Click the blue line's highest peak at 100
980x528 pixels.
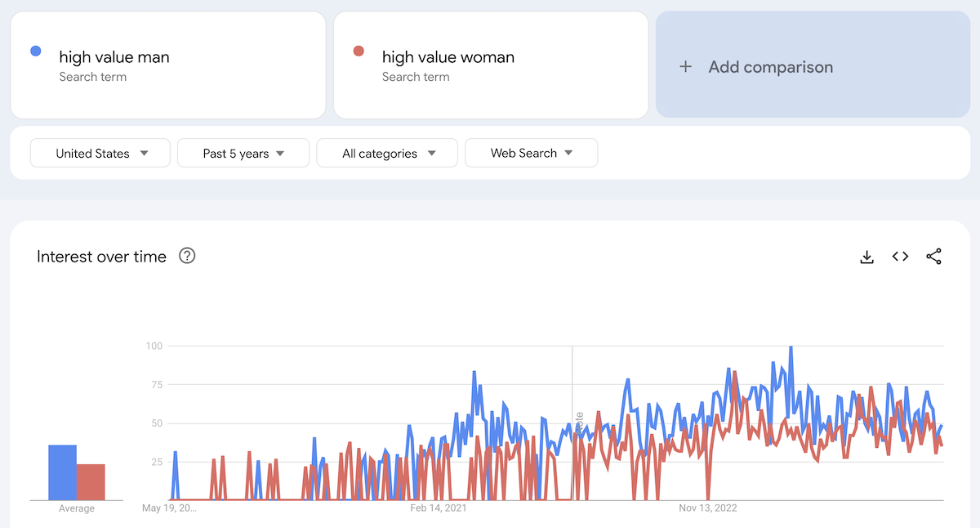pos(791,348)
